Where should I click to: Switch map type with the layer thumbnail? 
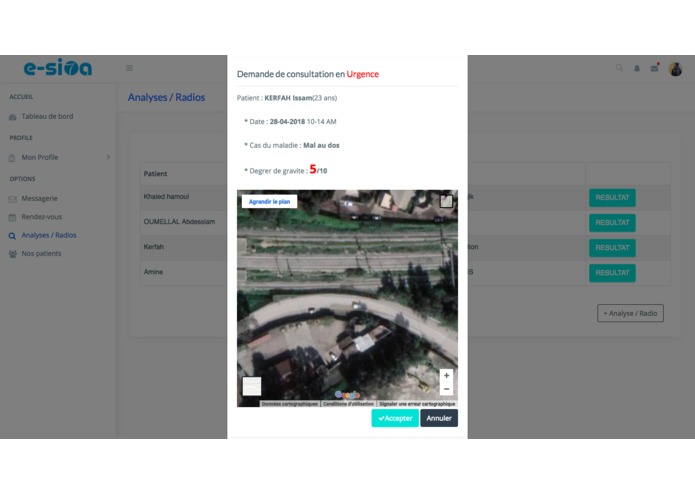(252, 386)
